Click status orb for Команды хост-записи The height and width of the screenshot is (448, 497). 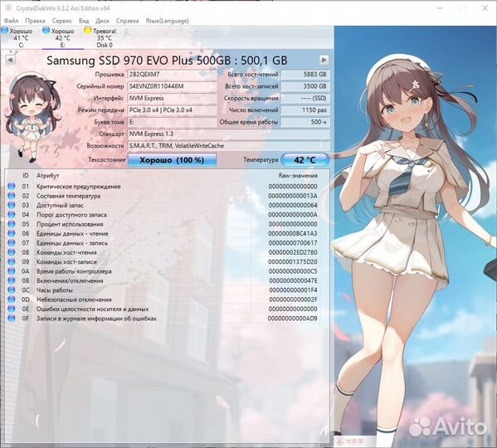(12, 261)
